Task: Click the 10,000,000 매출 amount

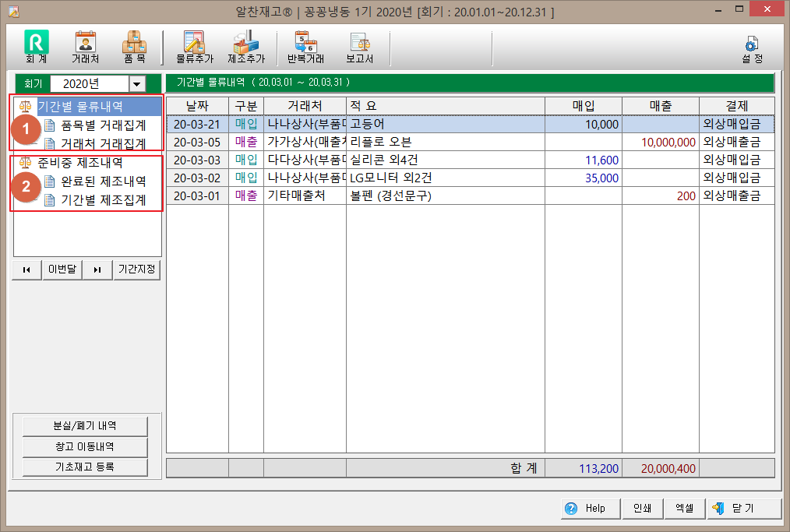Action: point(668,143)
